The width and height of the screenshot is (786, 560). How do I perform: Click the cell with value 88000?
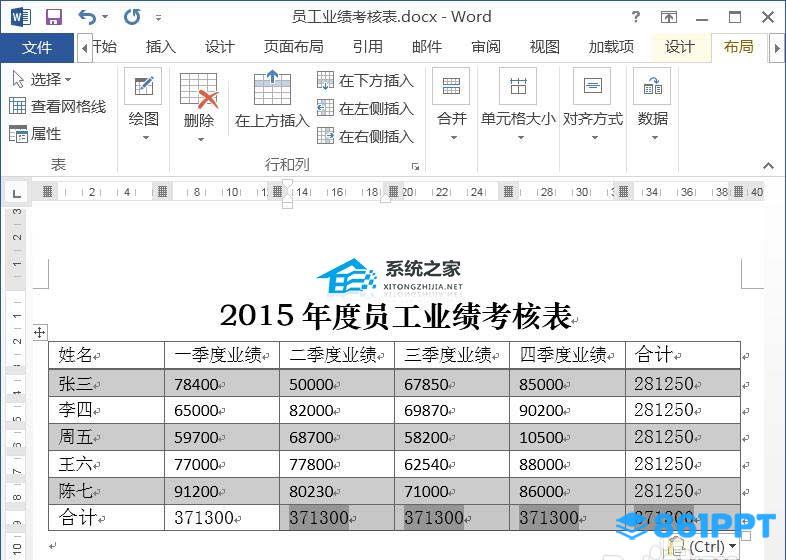[567, 464]
